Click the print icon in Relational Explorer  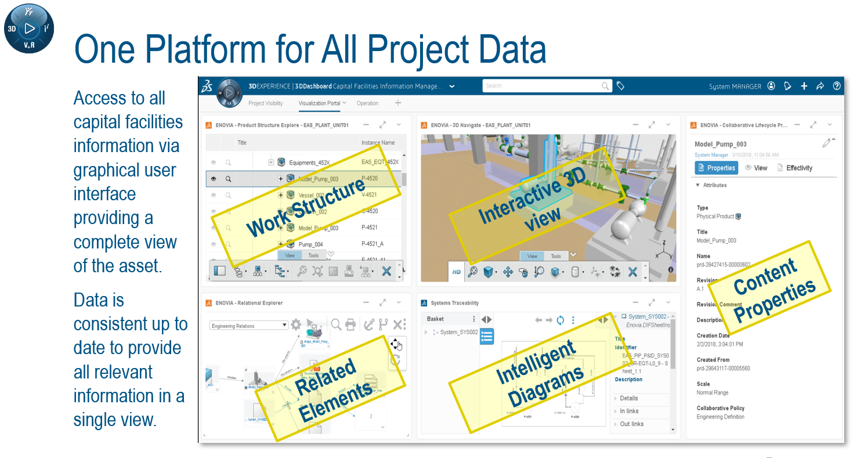point(350,325)
